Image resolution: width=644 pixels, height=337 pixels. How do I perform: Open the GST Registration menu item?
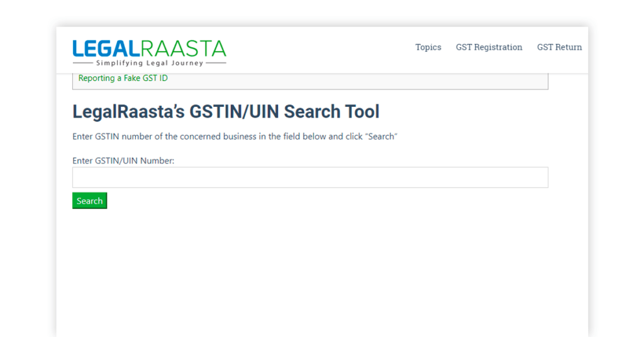[489, 47]
